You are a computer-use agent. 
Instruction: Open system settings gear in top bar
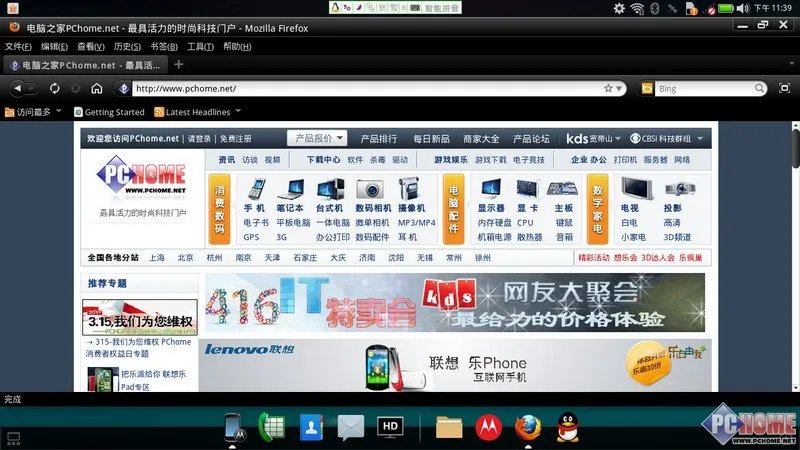(x=619, y=8)
